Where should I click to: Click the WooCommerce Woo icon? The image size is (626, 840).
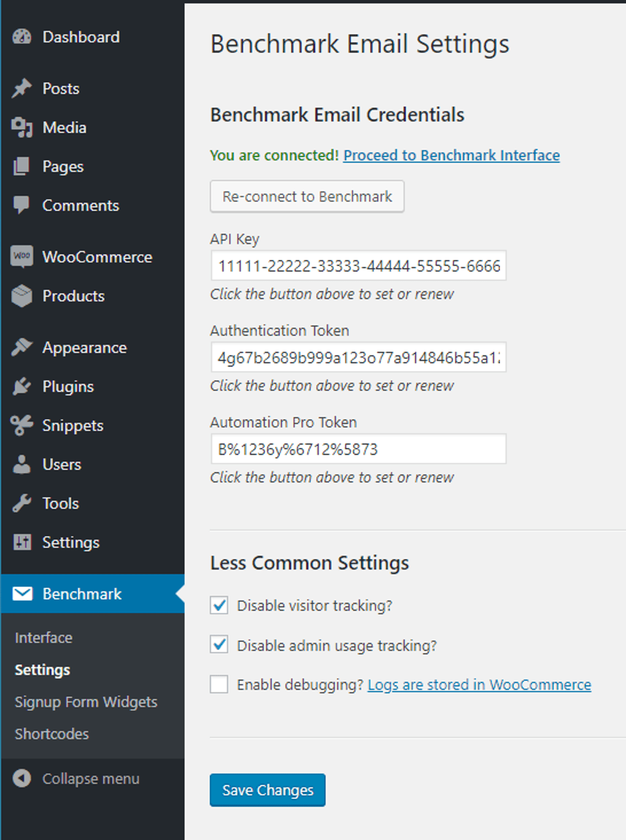[22, 256]
